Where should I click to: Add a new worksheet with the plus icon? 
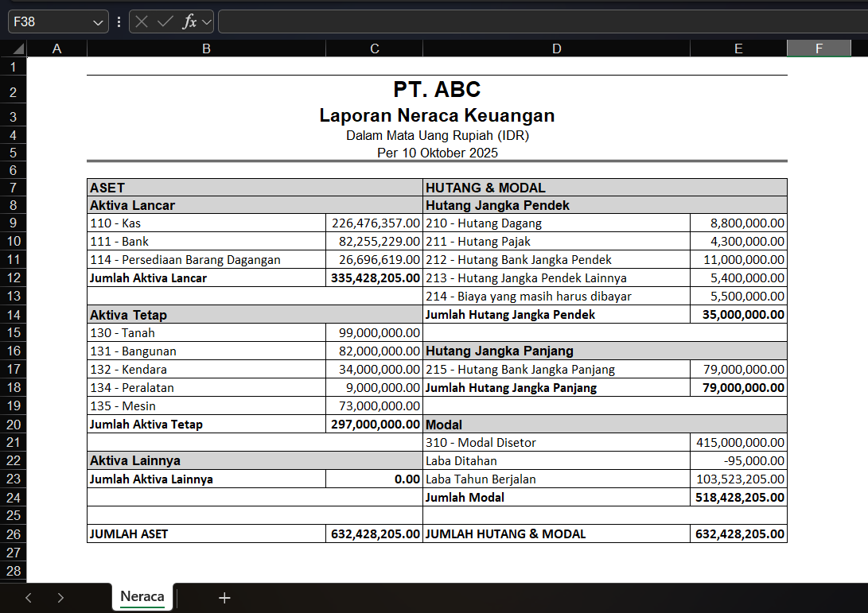point(224,597)
